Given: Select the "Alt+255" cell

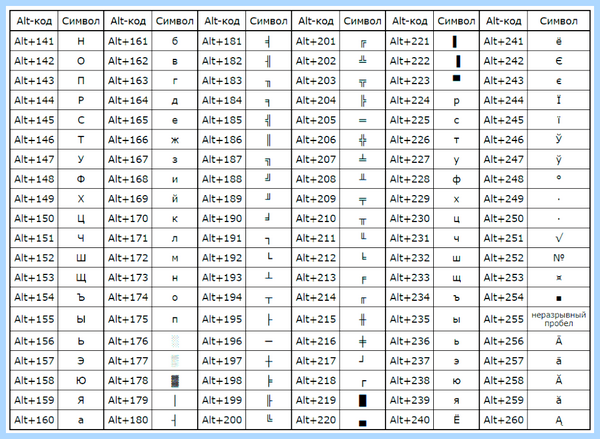Looking at the screenshot, I should pos(503,319).
